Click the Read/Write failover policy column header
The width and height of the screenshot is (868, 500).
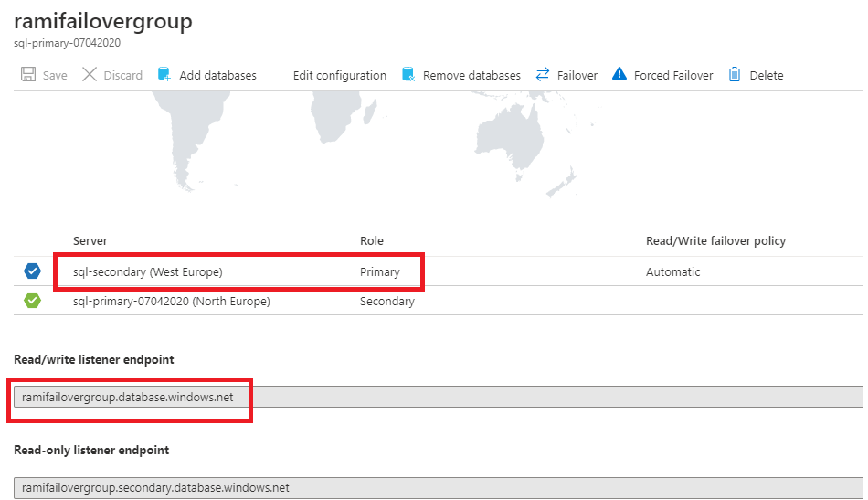pos(715,240)
